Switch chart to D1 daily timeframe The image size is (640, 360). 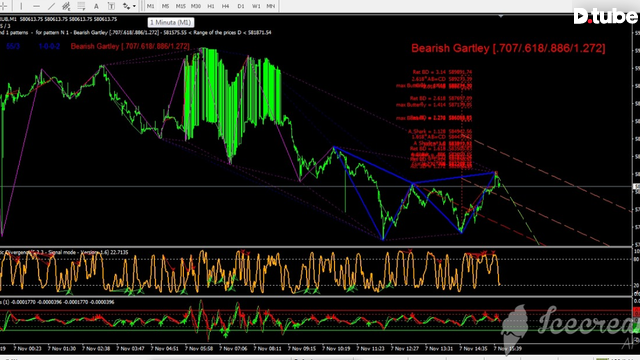[x=241, y=6]
